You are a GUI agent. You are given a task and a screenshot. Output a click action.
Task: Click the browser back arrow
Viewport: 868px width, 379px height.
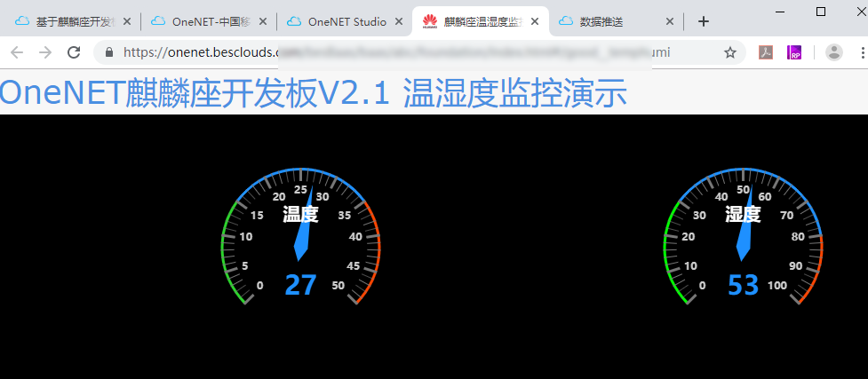(x=17, y=53)
